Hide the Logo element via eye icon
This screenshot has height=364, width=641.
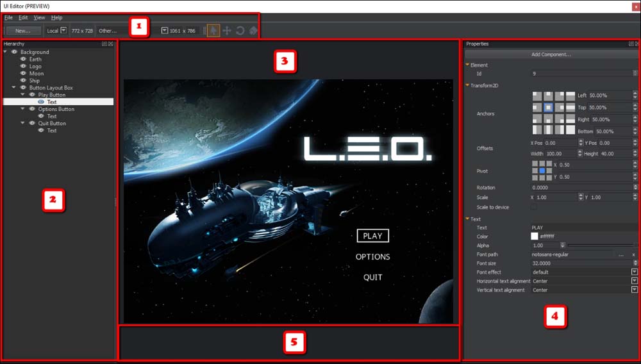23,66
